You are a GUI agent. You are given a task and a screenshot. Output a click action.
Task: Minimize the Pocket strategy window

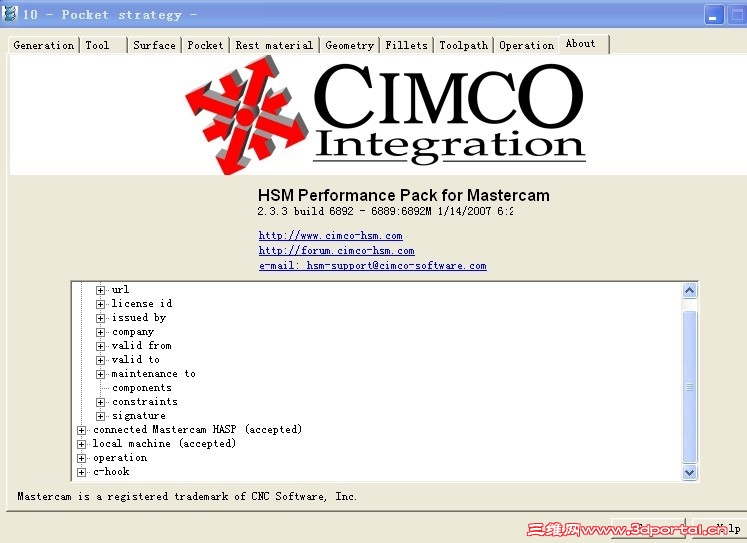pos(713,15)
